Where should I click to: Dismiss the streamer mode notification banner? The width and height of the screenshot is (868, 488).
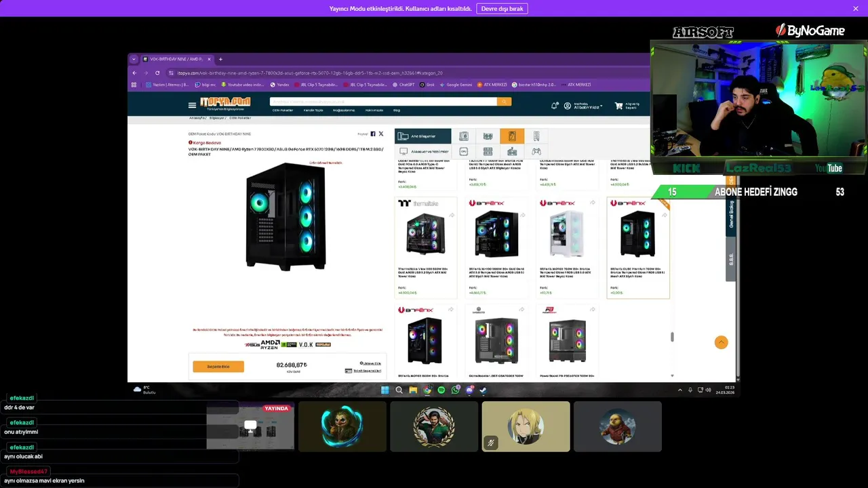(856, 9)
